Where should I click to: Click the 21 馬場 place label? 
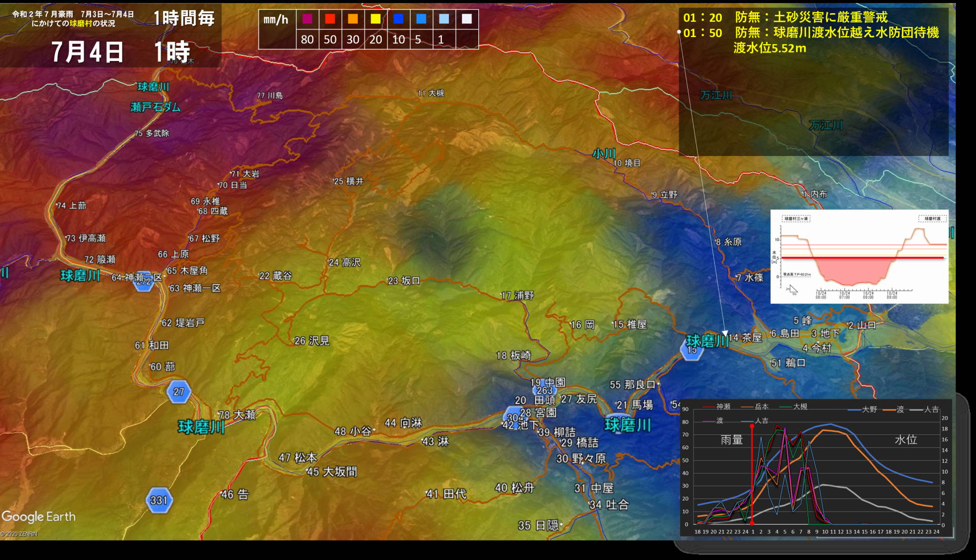(x=634, y=405)
